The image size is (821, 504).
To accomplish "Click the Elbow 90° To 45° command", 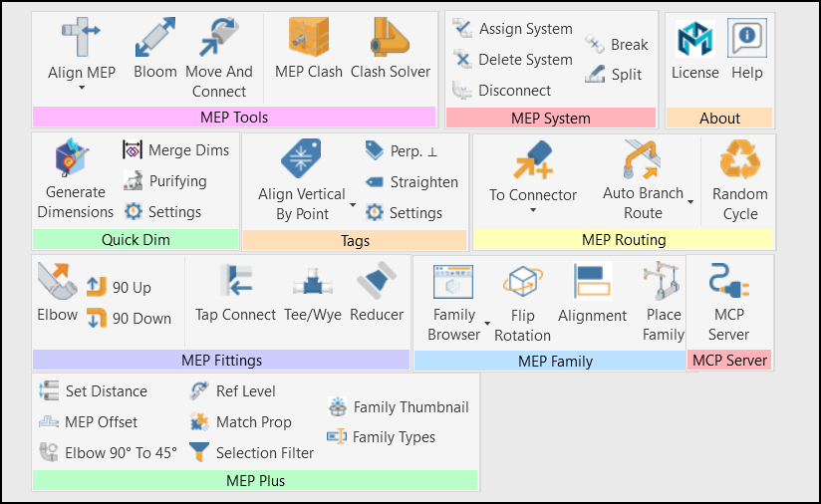I will tap(108, 453).
